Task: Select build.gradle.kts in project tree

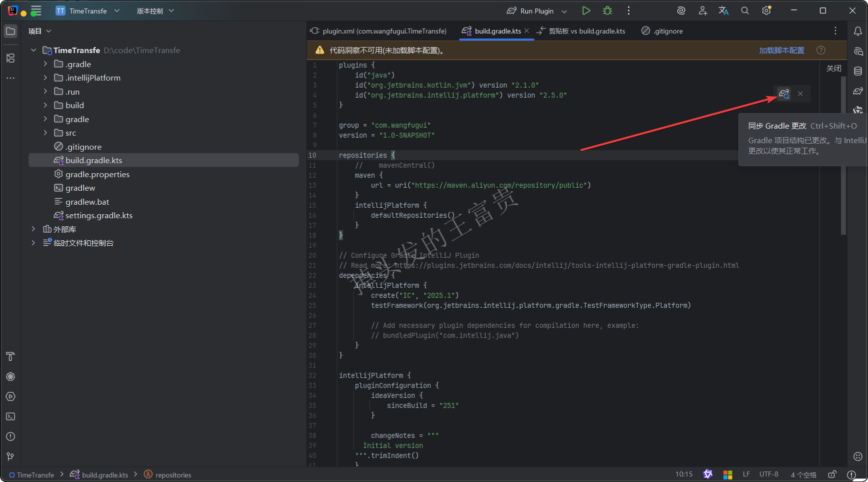Action: coord(164,160)
